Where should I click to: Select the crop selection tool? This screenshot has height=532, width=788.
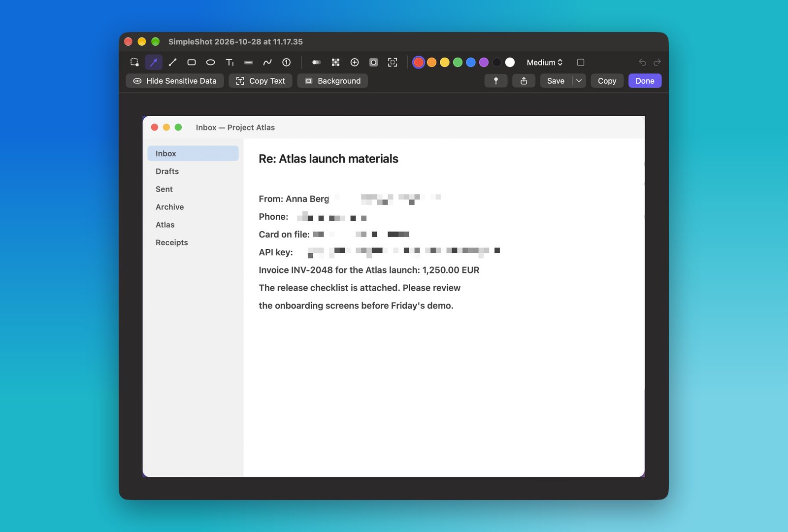point(134,63)
